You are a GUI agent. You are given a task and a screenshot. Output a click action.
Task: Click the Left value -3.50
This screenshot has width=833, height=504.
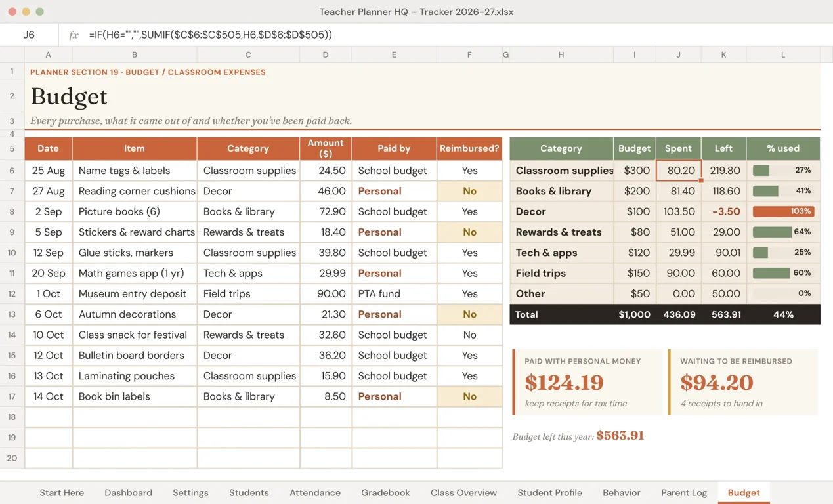coord(723,211)
